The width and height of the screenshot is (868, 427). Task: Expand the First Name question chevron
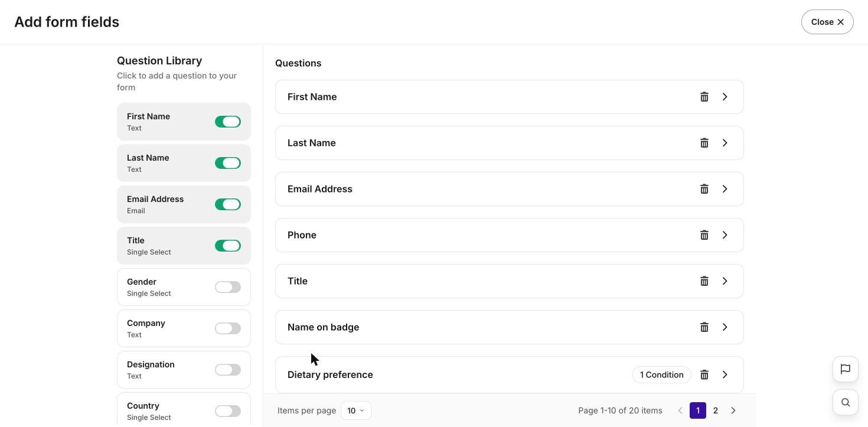(x=725, y=97)
